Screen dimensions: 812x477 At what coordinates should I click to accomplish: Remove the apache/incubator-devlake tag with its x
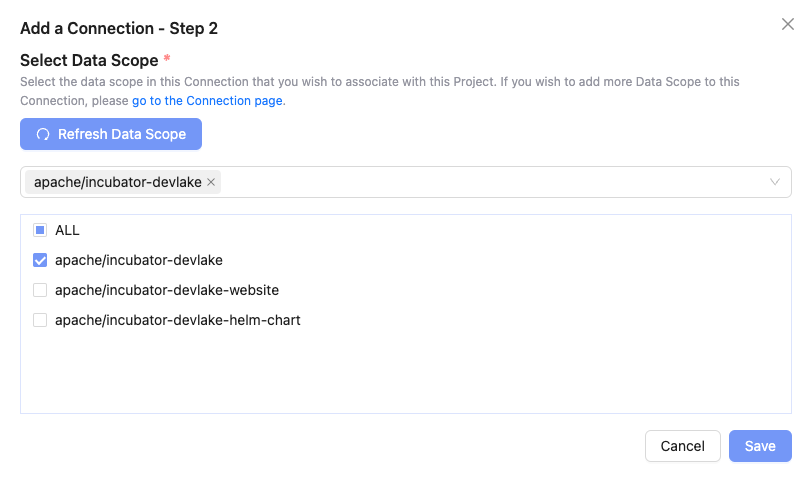click(211, 182)
